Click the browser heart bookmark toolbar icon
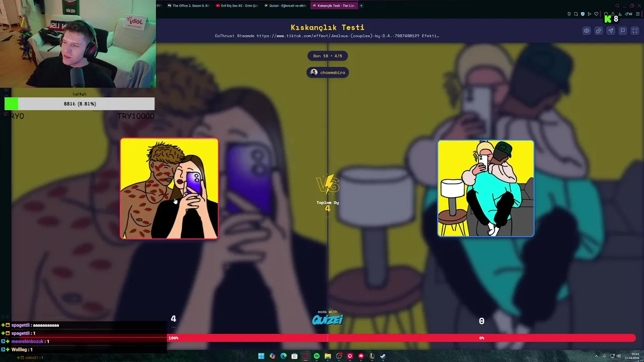Viewport: 644px width, 362px height. (596, 14)
